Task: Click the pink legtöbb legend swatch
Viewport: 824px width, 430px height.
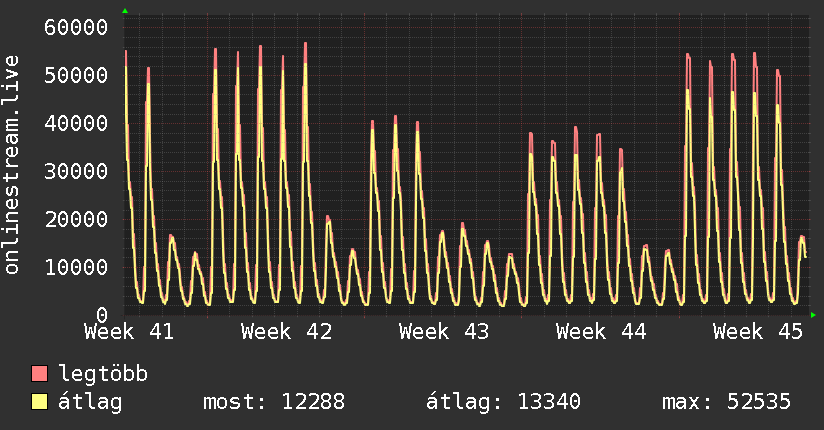Action: pos(39,373)
